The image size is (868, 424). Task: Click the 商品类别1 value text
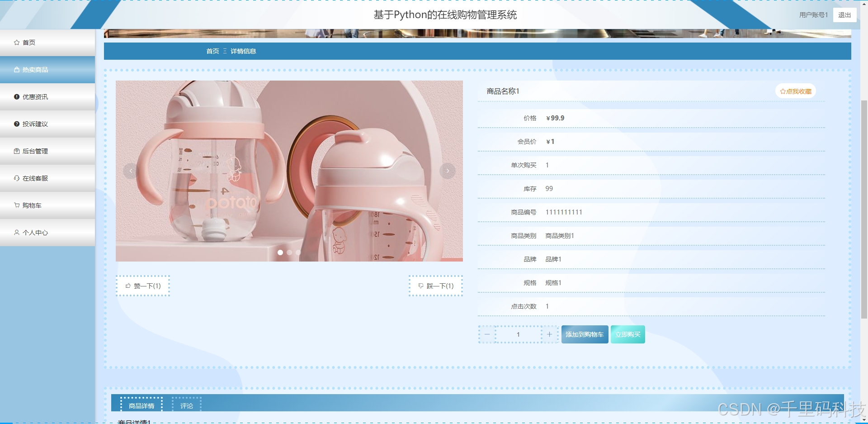click(x=560, y=236)
